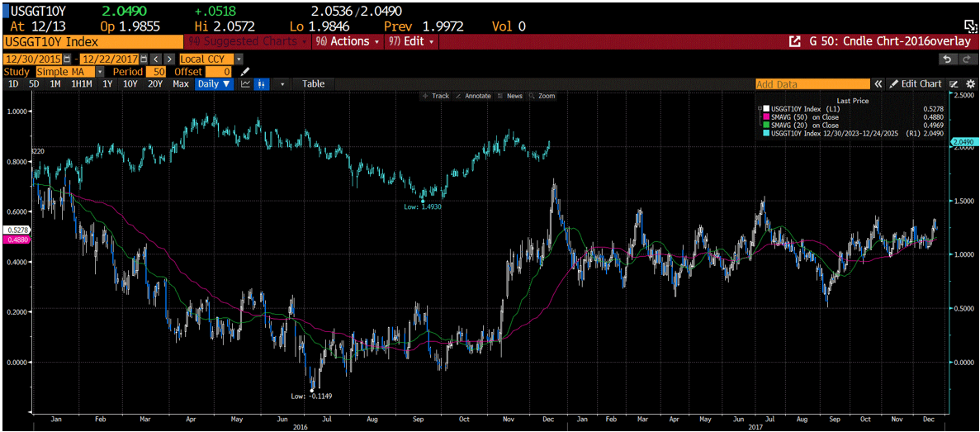Click the window detach icon at top right

[x=969, y=26]
